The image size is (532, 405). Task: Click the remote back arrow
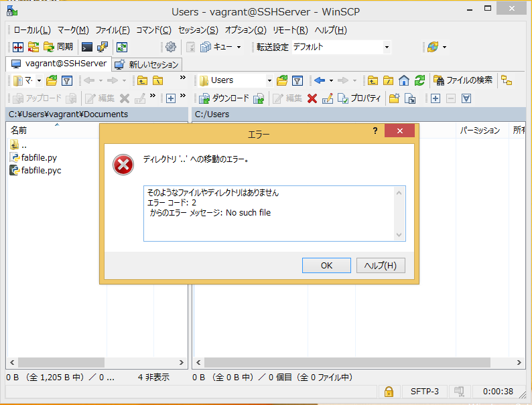pyautogui.click(x=320, y=80)
